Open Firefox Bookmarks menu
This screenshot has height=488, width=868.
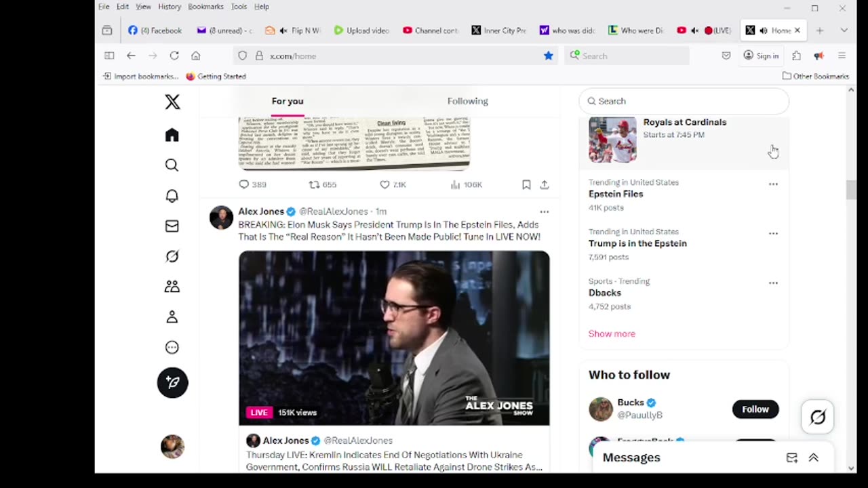click(205, 7)
